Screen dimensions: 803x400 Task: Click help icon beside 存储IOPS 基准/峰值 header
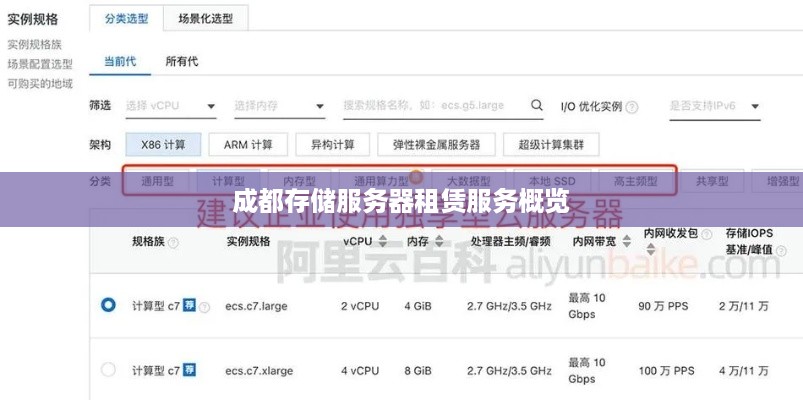tap(781, 250)
